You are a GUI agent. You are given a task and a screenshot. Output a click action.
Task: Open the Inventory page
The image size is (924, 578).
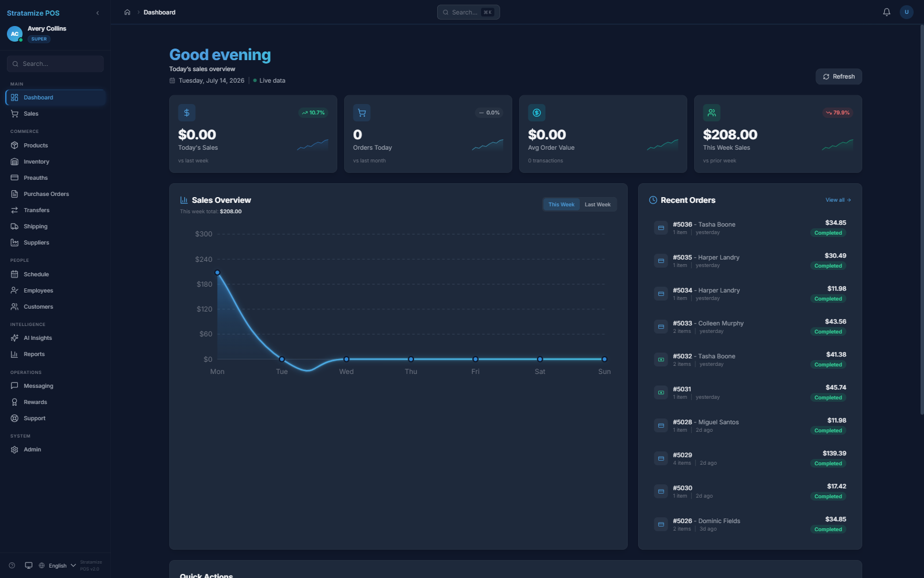pyautogui.click(x=55, y=162)
